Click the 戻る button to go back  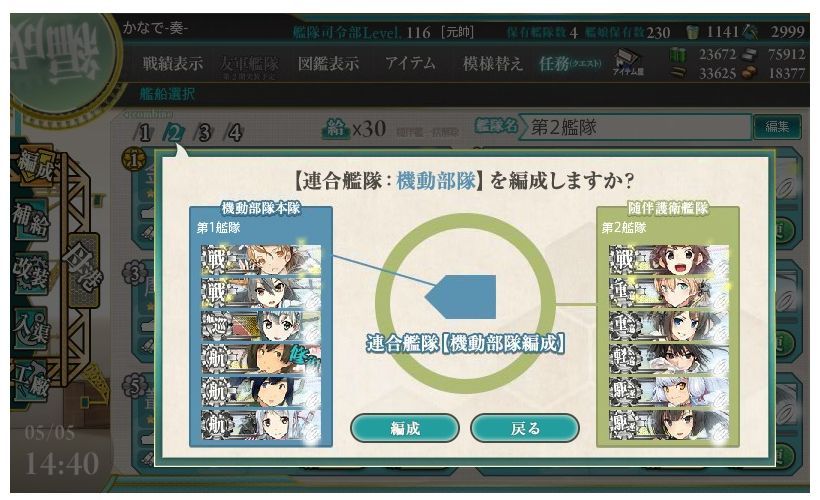[x=525, y=428]
